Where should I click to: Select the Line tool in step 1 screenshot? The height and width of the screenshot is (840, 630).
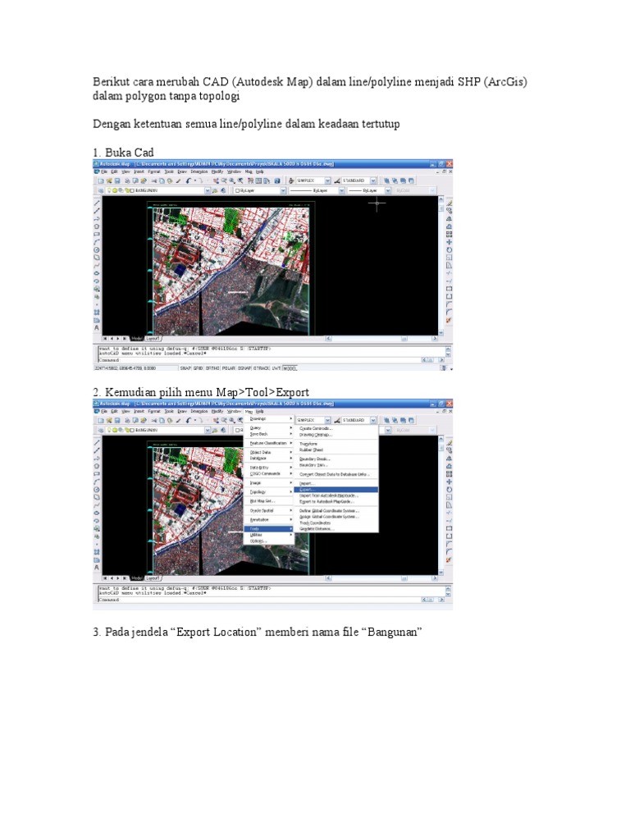(x=97, y=203)
